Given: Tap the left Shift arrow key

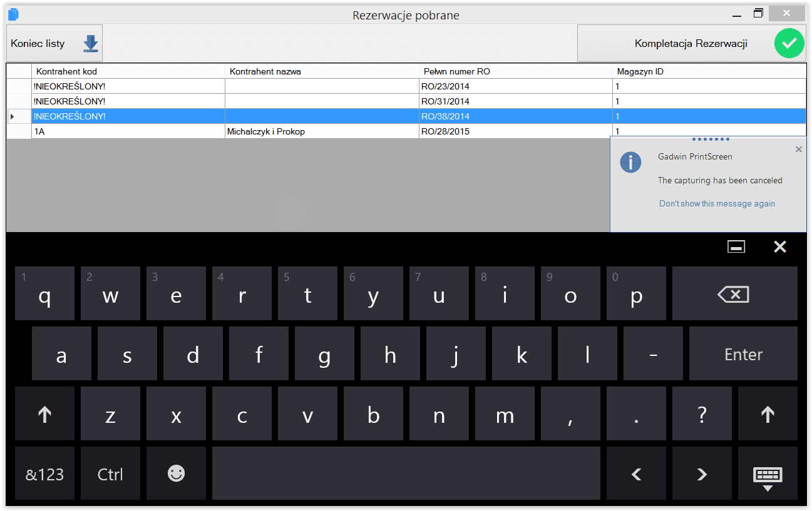Looking at the screenshot, I should click(x=44, y=413).
